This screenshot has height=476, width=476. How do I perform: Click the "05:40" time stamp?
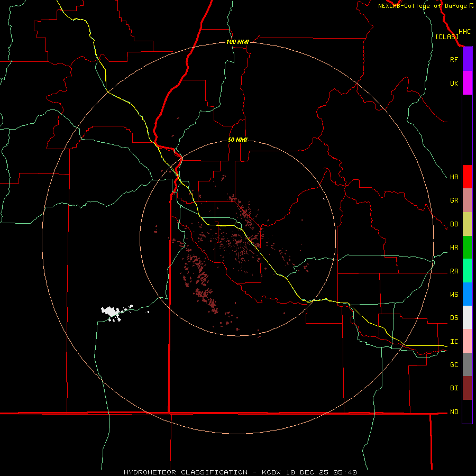point(345,472)
